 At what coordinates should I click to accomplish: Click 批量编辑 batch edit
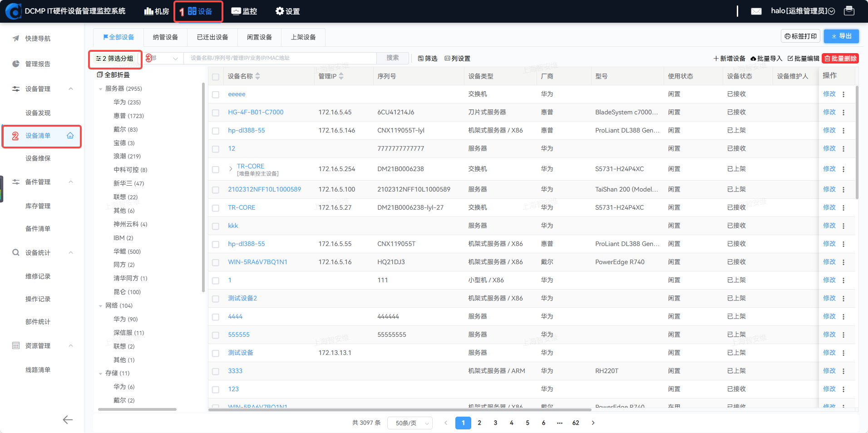pos(803,59)
